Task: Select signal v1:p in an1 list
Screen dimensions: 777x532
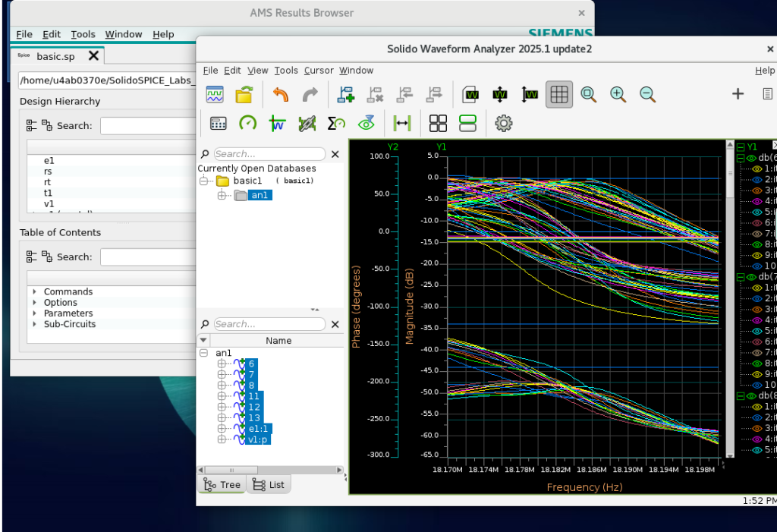Action: [x=258, y=439]
